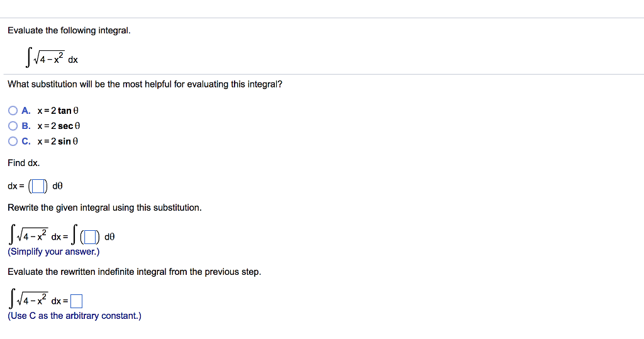Click the final answer box after last dx =
The width and height of the screenshot is (644, 339).
pyautogui.click(x=76, y=301)
